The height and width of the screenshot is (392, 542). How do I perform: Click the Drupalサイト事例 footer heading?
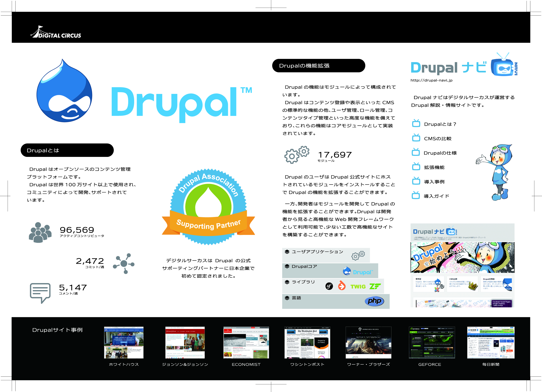click(x=57, y=330)
